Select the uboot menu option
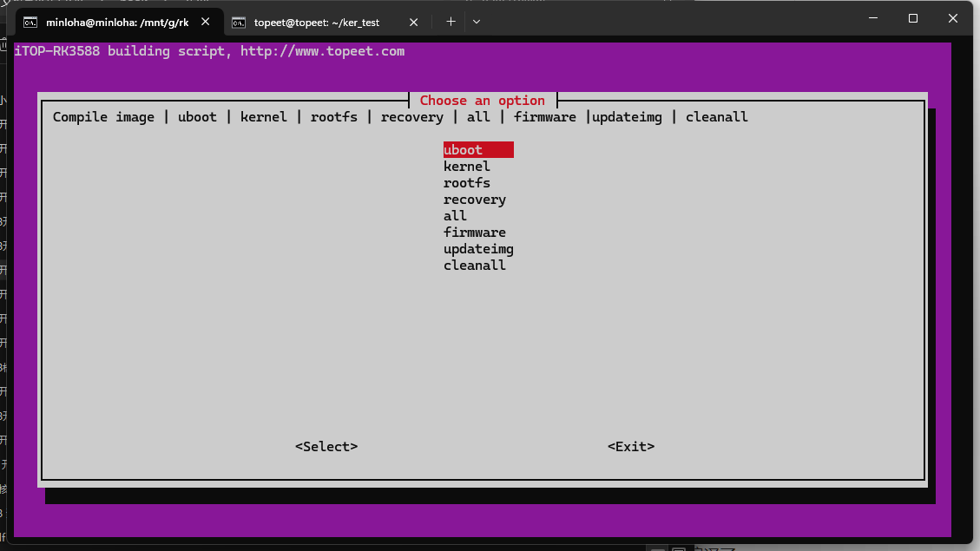980x551 pixels. pos(478,150)
